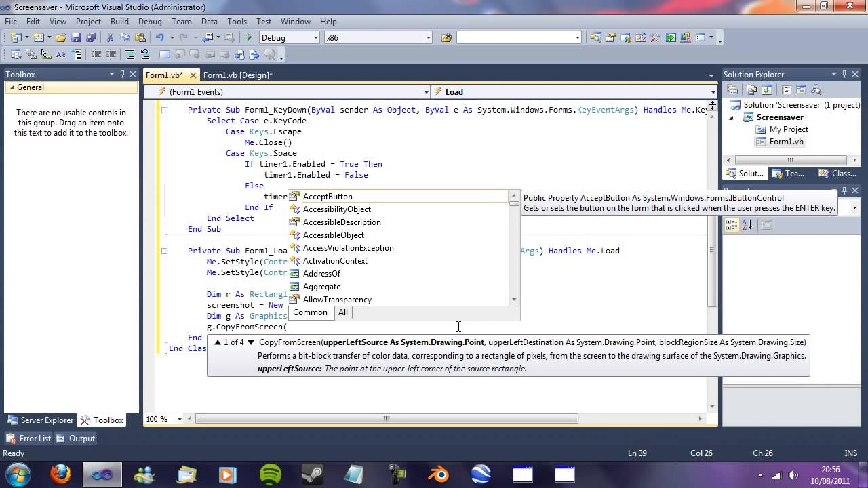This screenshot has width=868, height=488.
Task: Click the Copy toolbar icon
Action: pos(125,37)
